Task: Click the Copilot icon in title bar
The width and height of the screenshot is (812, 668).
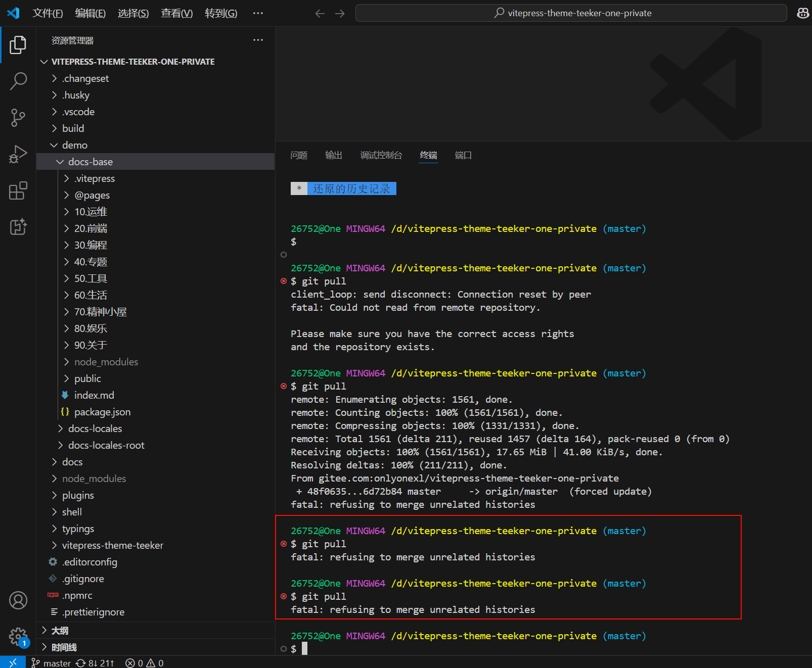Action: pyautogui.click(x=803, y=13)
